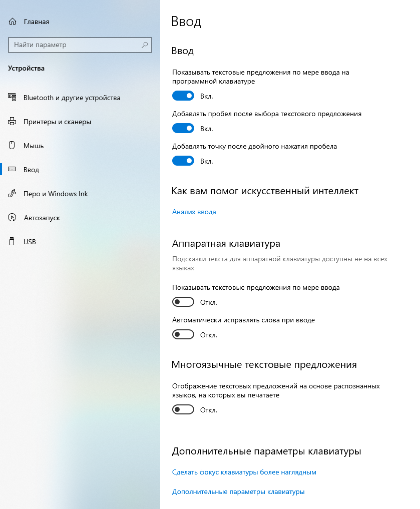Enable Показывать текстовые предложения по мере ввода
Screen dimensions: 420x509
(x=183, y=302)
